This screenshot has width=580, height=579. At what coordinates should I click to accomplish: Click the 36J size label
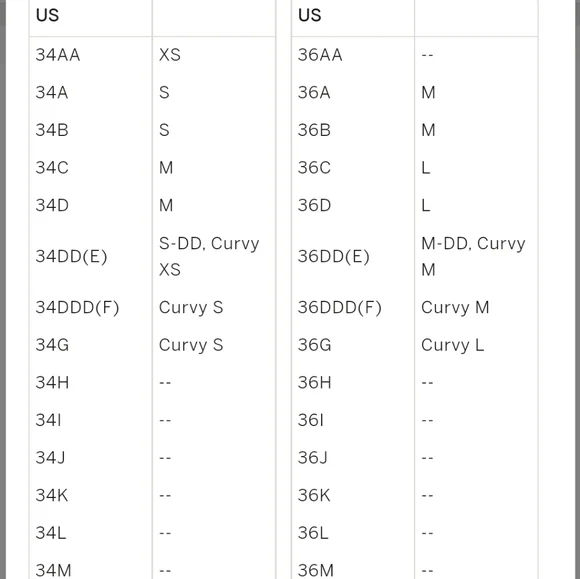tap(313, 458)
